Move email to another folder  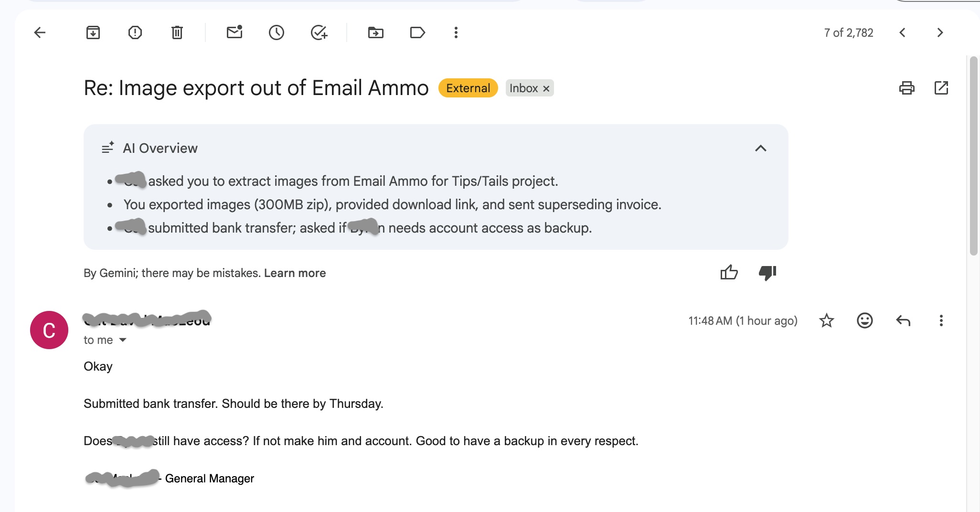376,32
